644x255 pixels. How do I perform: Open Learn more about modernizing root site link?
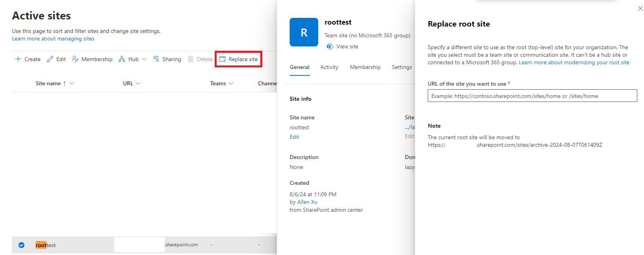574,62
